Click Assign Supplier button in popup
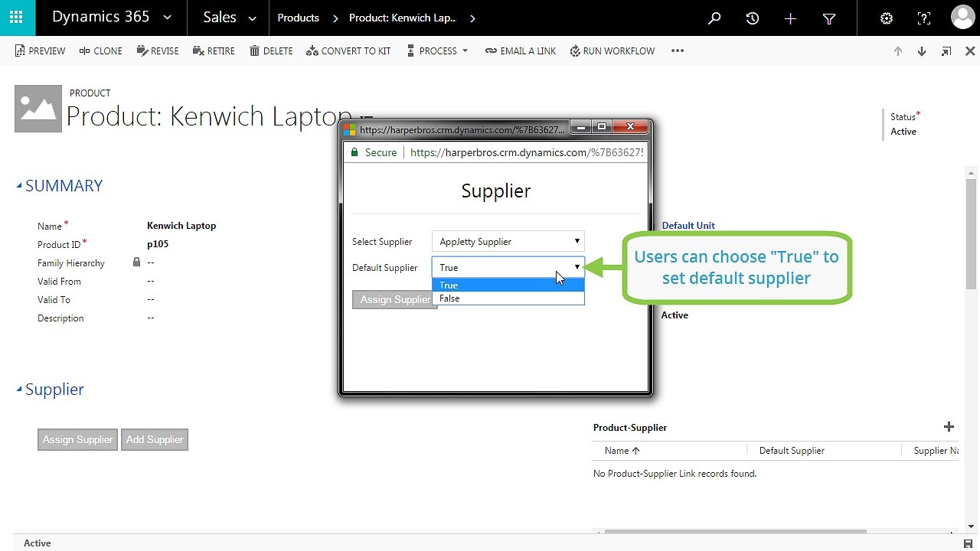980x551 pixels. 394,299
